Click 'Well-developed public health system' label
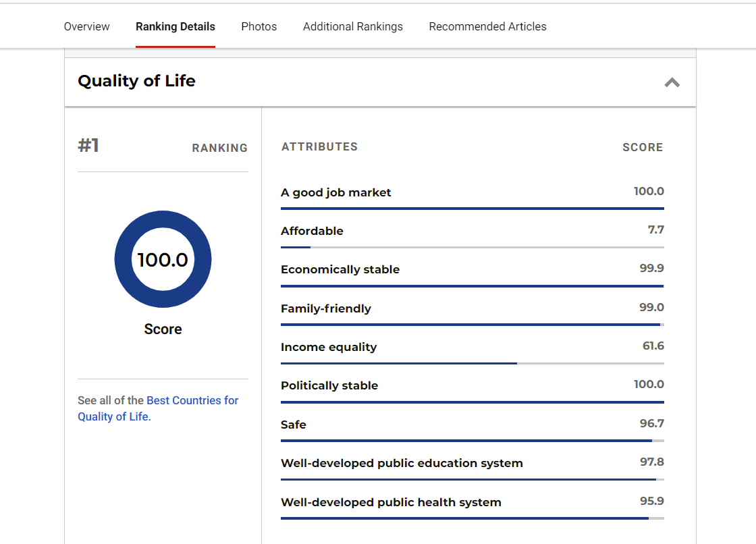The width and height of the screenshot is (756, 544). tap(391, 502)
